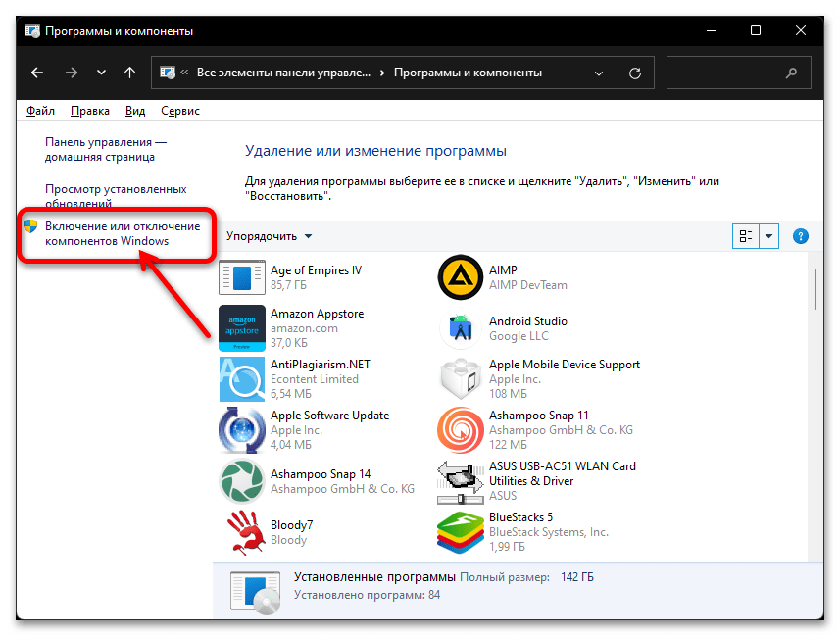Click the help question mark icon

(x=800, y=236)
